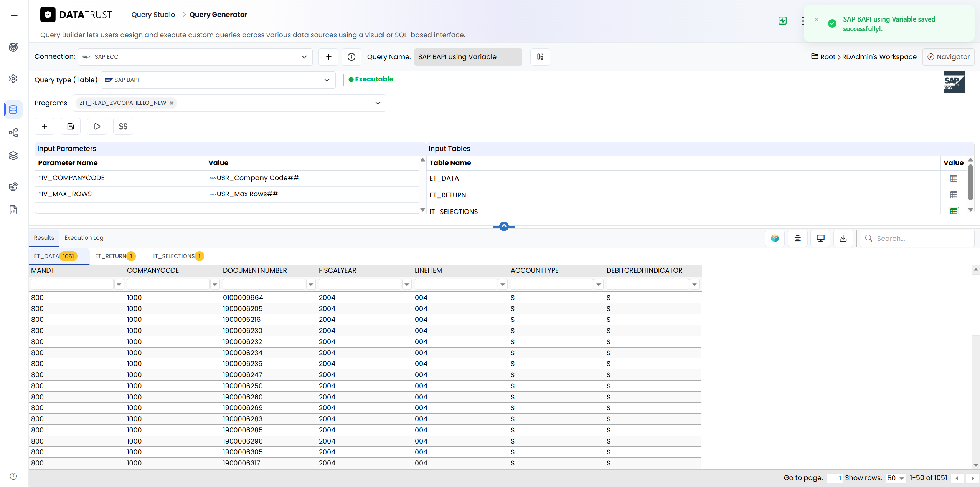Open the Root RDAdmin's Workspace path
The image size is (980, 487).
[x=864, y=57]
